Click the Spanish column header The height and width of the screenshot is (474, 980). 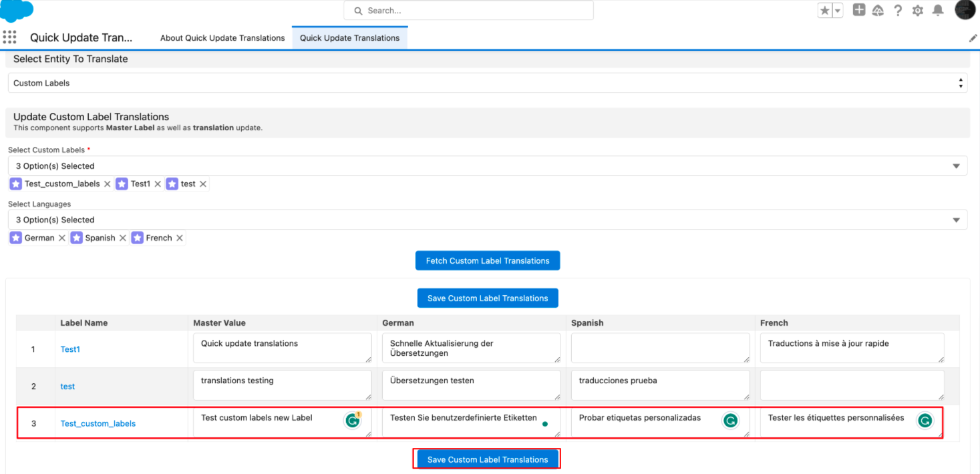587,323
